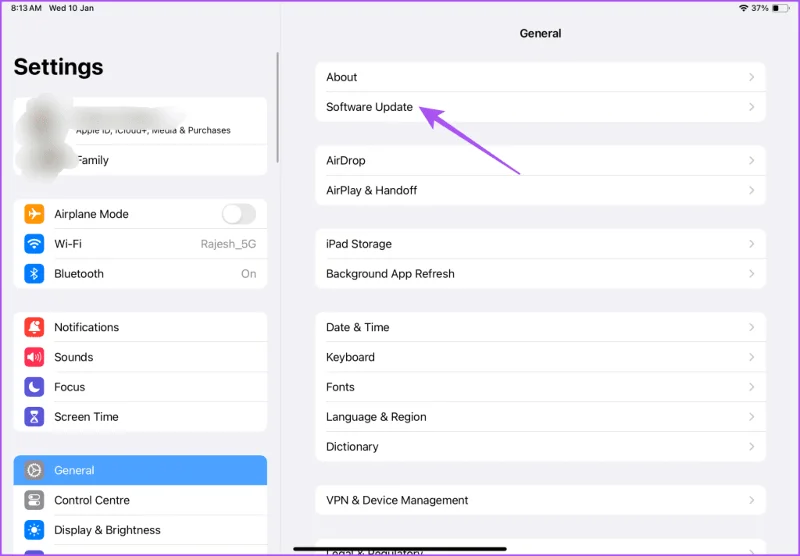The width and height of the screenshot is (800, 556).
Task: Tap the VPN & Device Management label
Action: pyautogui.click(x=397, y=500)
